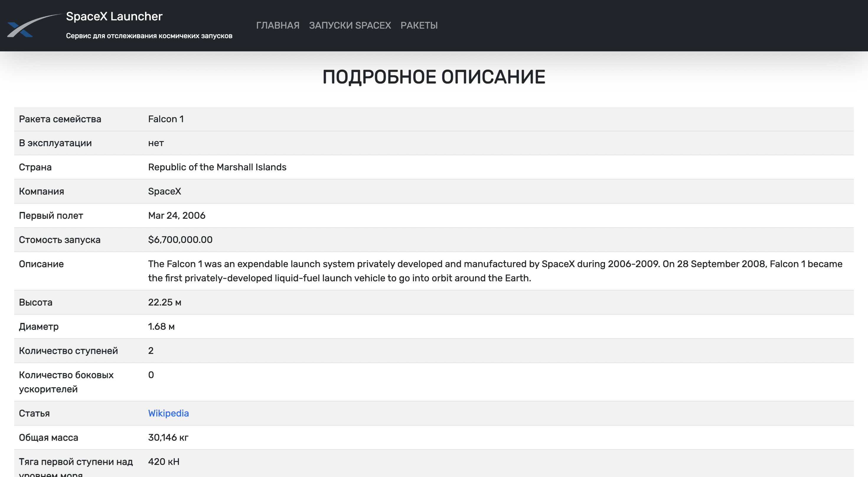This screenshot has height=477, width=868.
Task: Click the В эксплуатации row label
Action: tap(55, 143)
